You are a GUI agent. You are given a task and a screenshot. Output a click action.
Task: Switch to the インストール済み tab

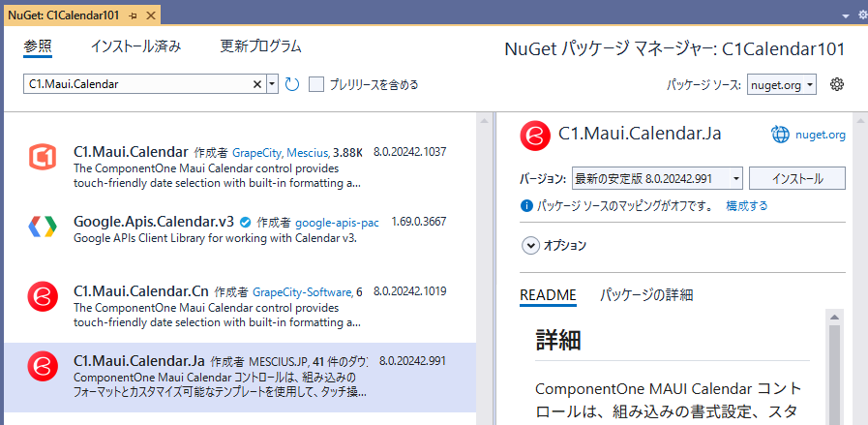click(135, 46)
